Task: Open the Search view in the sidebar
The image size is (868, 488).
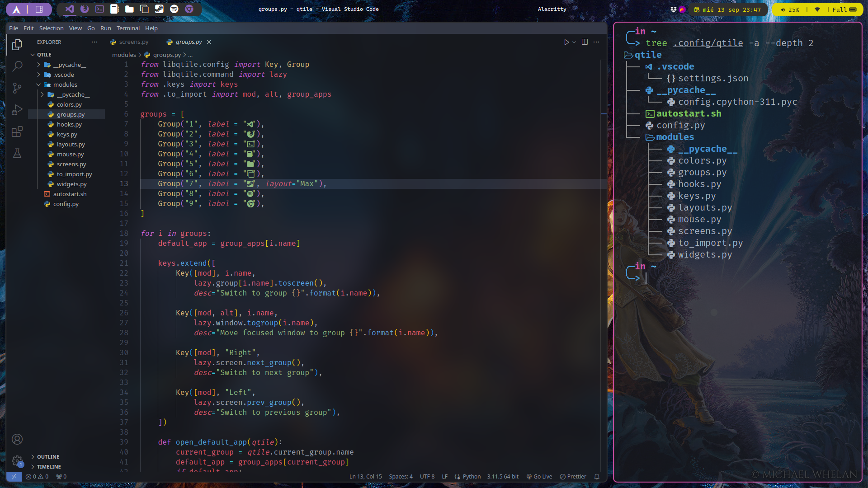Action: 17,66
